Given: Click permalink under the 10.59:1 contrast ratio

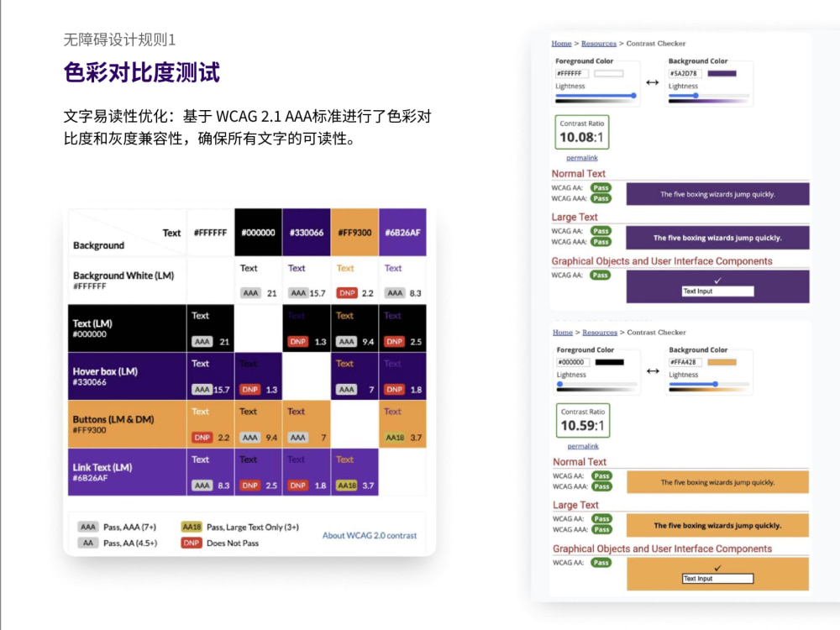Looking at the screenshot, I should [583, 446].
